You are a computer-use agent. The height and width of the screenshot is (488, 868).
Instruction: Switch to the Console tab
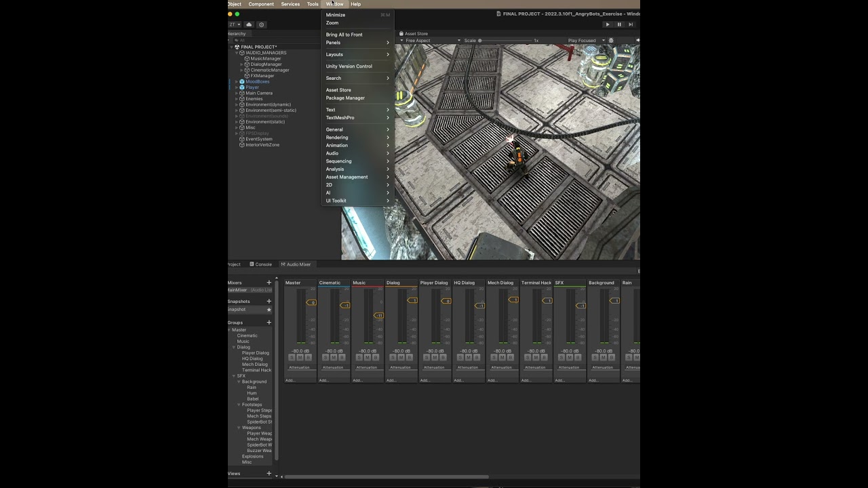(x=261, y=264)
